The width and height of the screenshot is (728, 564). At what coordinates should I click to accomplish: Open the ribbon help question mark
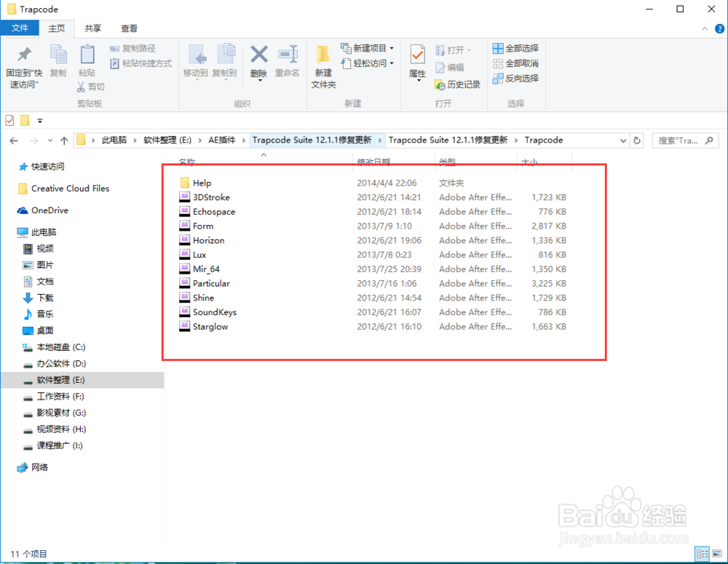[x=720, y=29]
